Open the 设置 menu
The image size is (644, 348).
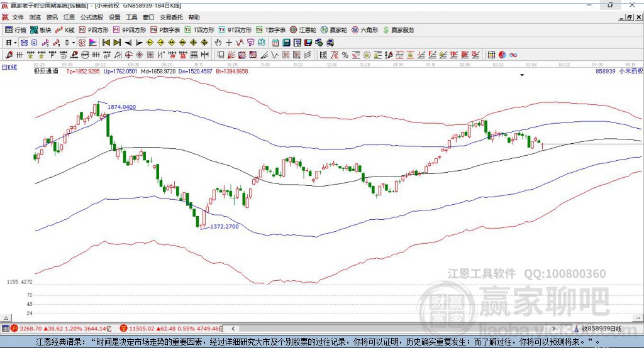pos(114,17)
